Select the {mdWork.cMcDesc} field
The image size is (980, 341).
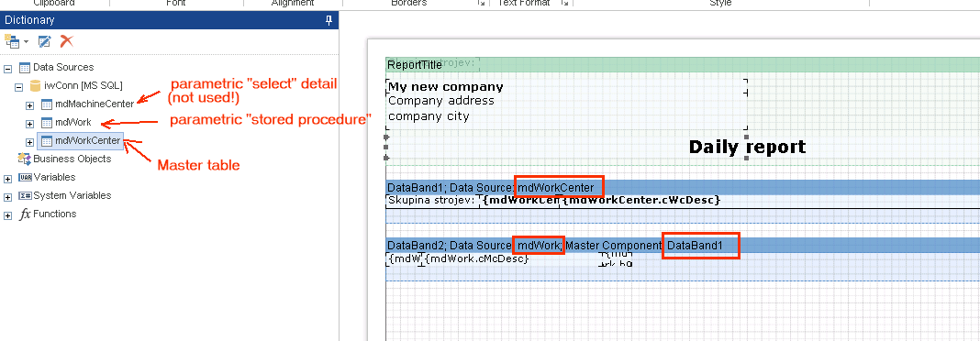coord(477,258)
